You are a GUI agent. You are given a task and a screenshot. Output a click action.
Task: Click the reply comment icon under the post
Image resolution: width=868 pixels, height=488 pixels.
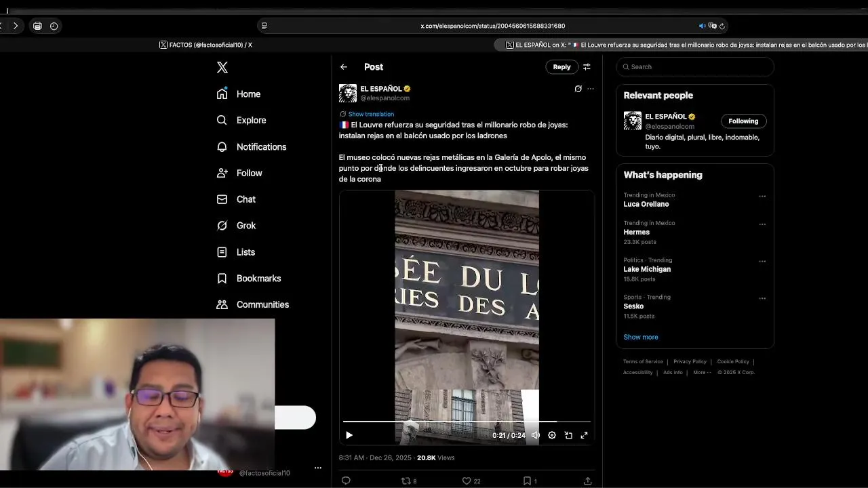point(346,481)
